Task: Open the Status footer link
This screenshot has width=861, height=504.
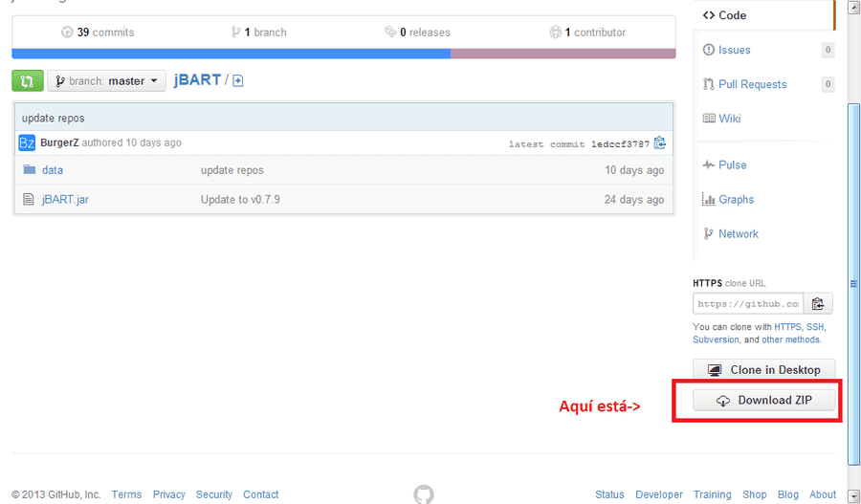Action: (609, 494)
